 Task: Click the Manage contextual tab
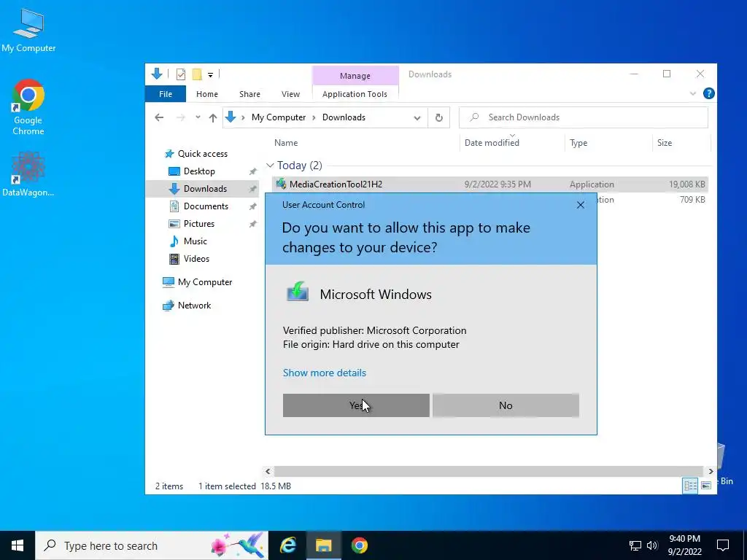click(x=355, y=76)
